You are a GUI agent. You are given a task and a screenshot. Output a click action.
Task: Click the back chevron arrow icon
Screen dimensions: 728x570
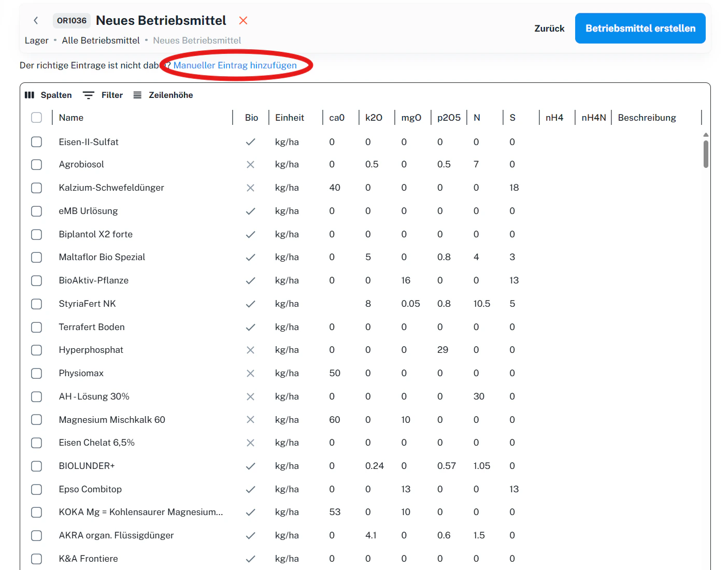(36, 20)
